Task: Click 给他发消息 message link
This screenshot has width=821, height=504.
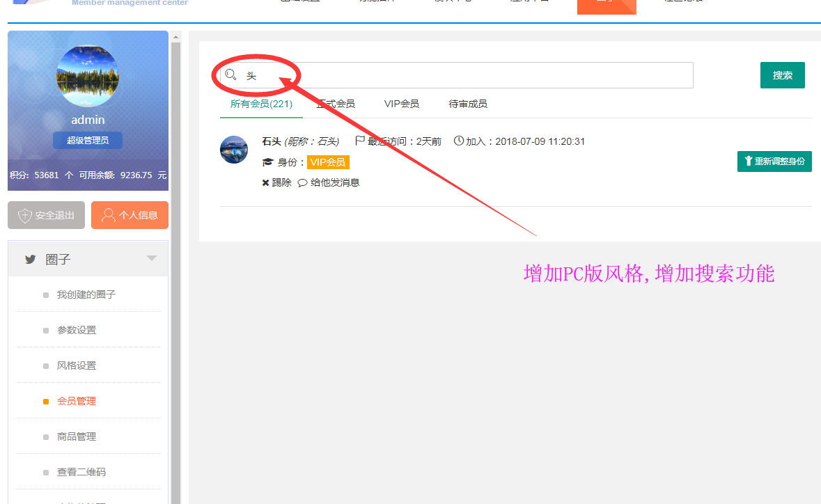Action: coord(329,182)
